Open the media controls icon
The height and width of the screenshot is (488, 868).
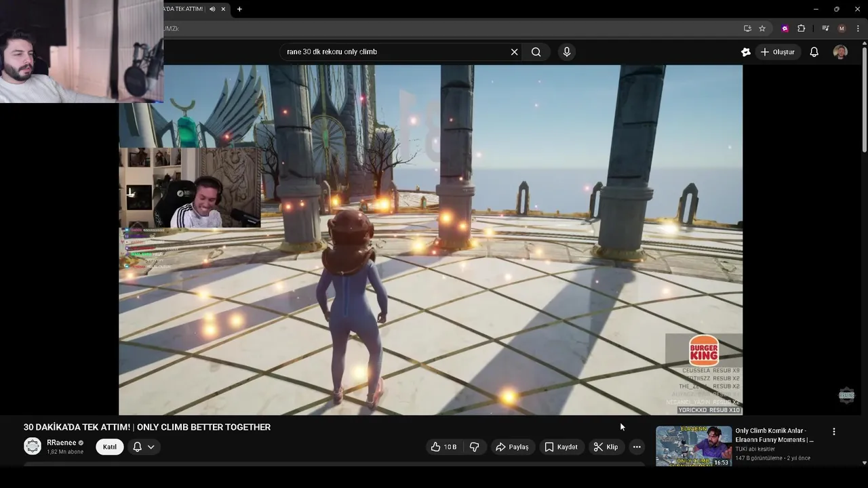tap(825, 28)
